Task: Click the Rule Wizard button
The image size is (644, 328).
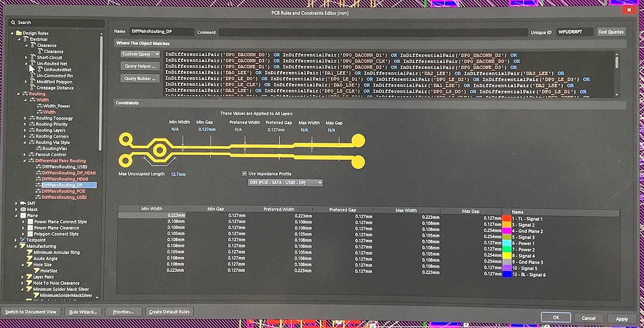Action: coord(83,312)
